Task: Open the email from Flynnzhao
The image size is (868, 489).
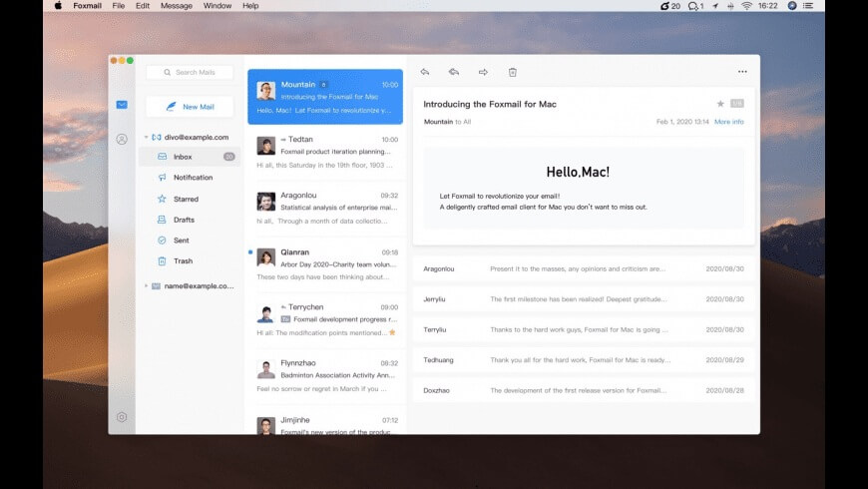Action: tap(325, 376)
